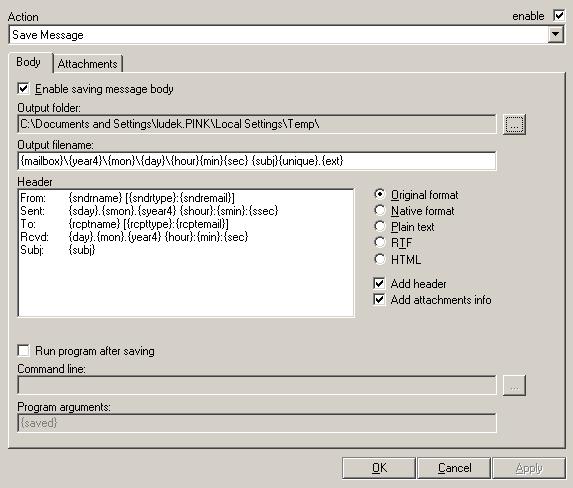The height and width of the screenshot is (488, 573).
Task: Select Plain text format
Action: point(380,227)
